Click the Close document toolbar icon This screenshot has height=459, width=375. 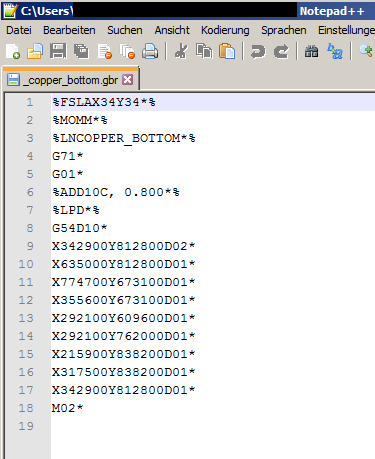[105, 52]
